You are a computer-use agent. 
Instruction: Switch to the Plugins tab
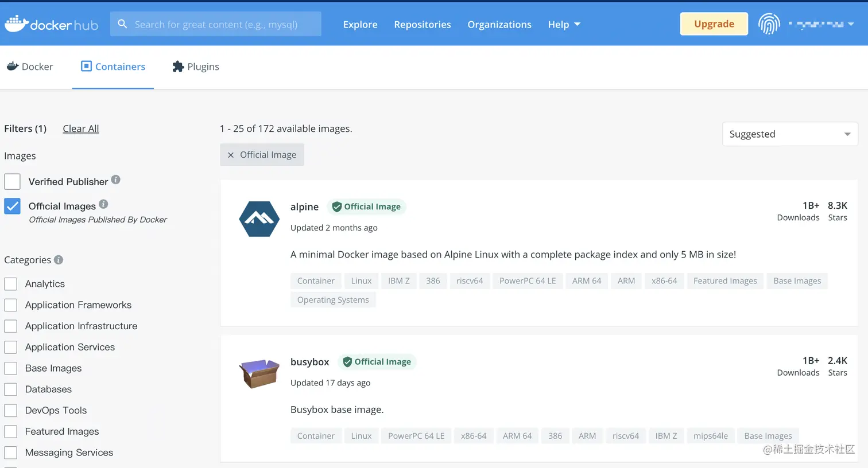point(196,67)
